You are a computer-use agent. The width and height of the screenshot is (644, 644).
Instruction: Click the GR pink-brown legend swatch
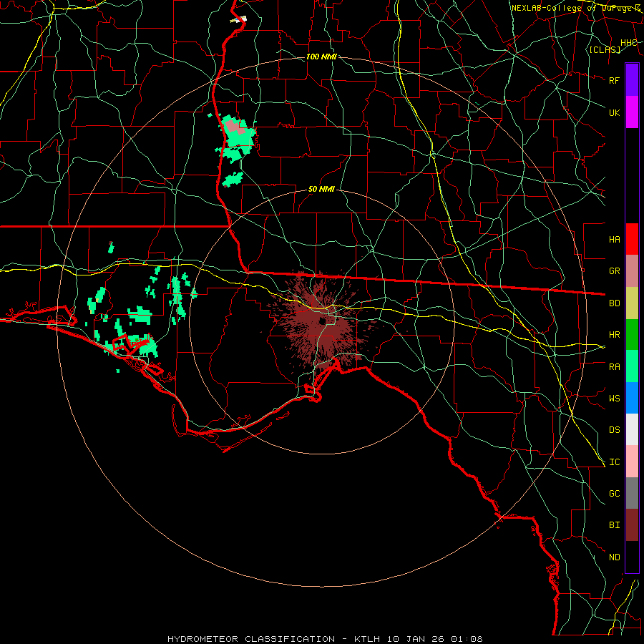click(x=632, y=271)
